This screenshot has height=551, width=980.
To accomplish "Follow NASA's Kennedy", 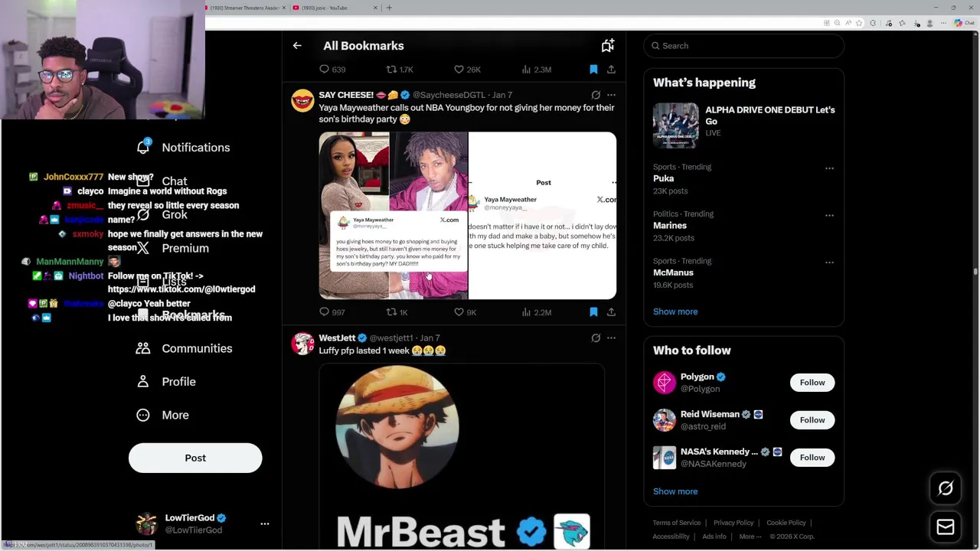I will [812, 458].
